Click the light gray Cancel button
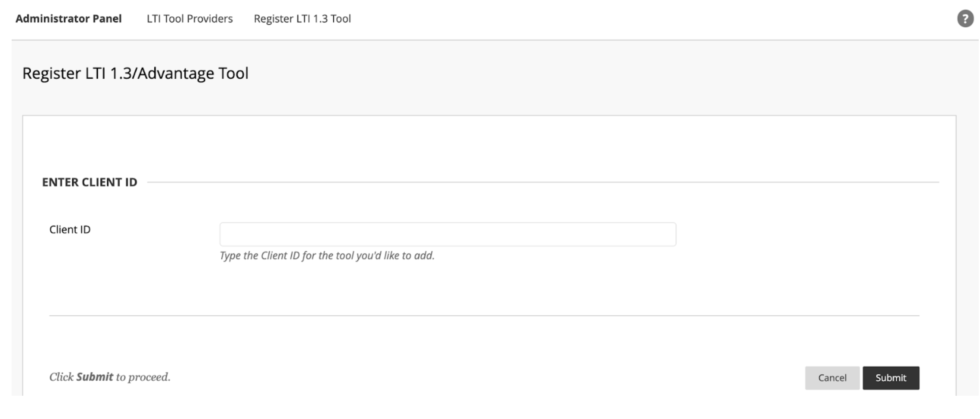 pos(832,378)
